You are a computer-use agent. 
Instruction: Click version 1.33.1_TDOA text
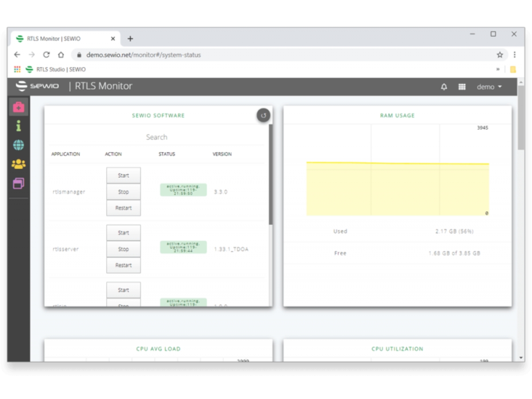(x=231, y=249)
